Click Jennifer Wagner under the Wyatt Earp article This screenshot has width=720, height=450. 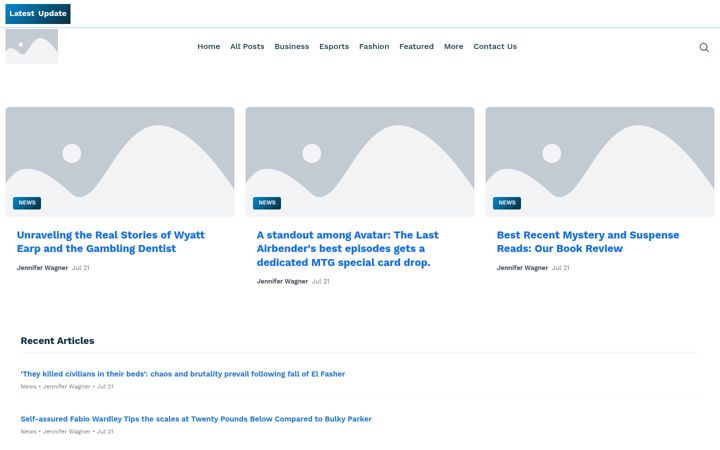tap(42, 268)
